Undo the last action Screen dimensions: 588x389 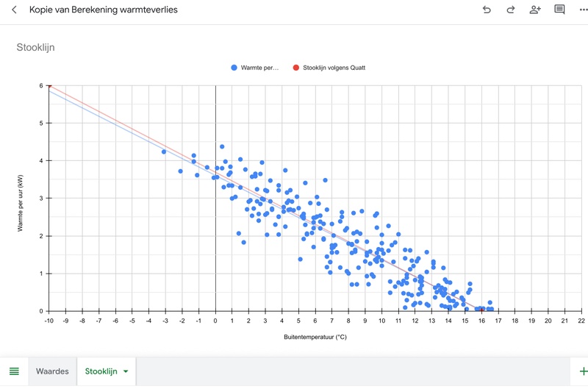click(x=487, y=10)
